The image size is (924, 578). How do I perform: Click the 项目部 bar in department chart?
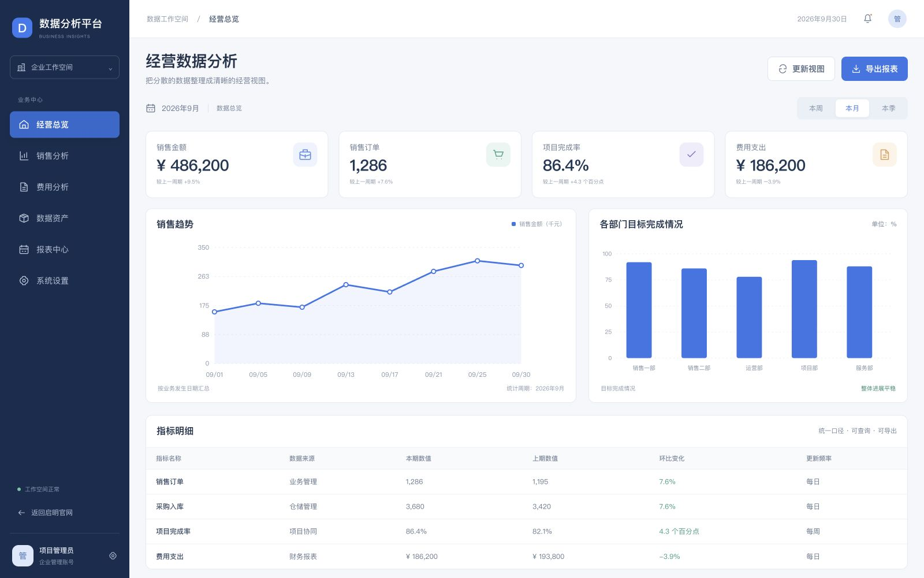click(x=804, y=309)
